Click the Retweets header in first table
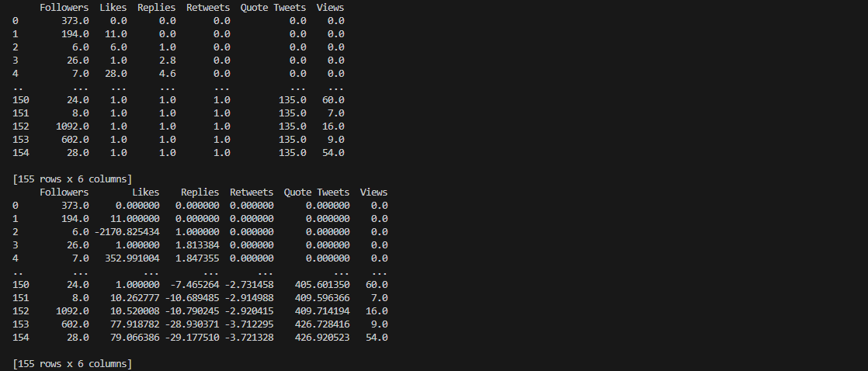 (x=208, y=8)
